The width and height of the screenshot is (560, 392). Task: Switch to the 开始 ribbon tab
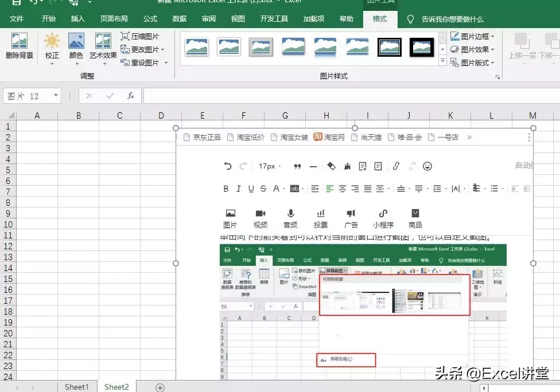pos(48,18)
